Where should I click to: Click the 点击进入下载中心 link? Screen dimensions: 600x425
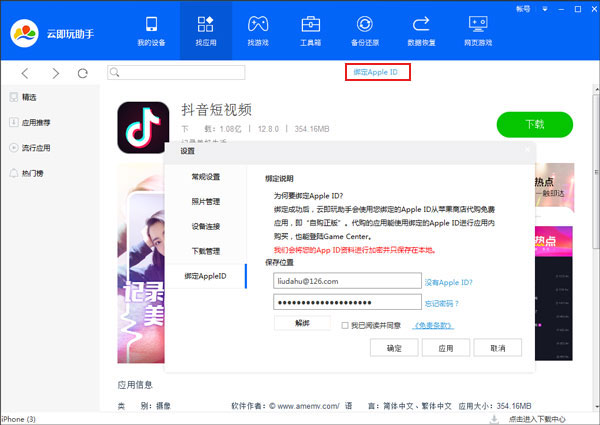coord(537,419)
